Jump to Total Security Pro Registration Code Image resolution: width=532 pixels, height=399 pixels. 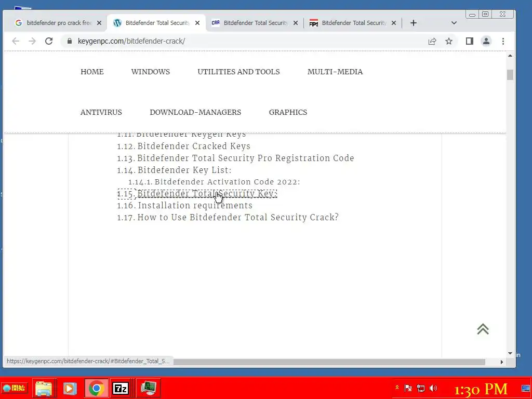pyautogui.click(x=246, y=158)
